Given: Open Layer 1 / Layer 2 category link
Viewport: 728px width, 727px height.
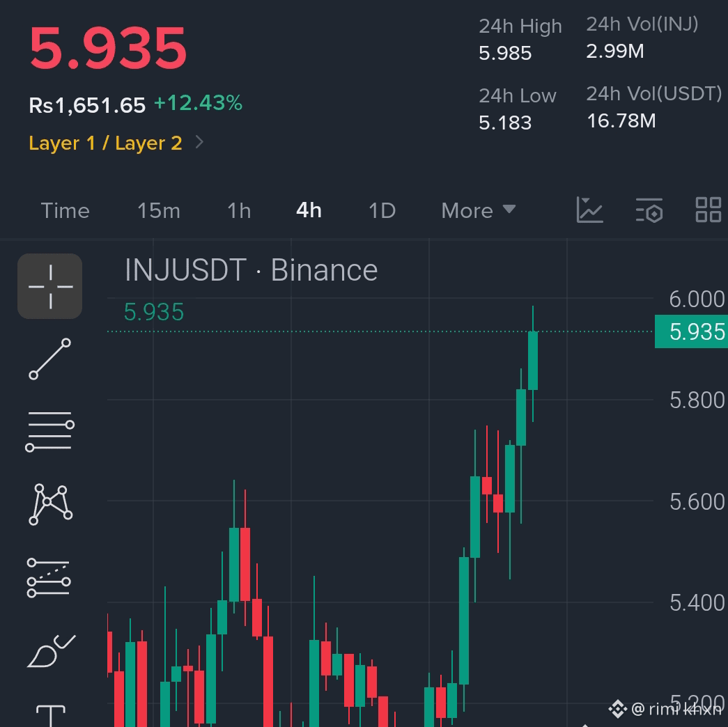Looking at the screenshot, I should coord(105,143).
